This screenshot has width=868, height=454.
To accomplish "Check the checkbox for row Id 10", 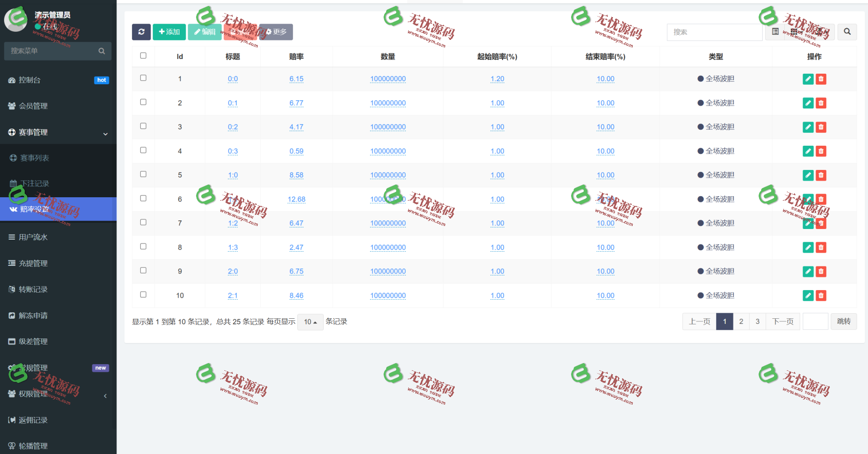I will (x=143, y=294).
